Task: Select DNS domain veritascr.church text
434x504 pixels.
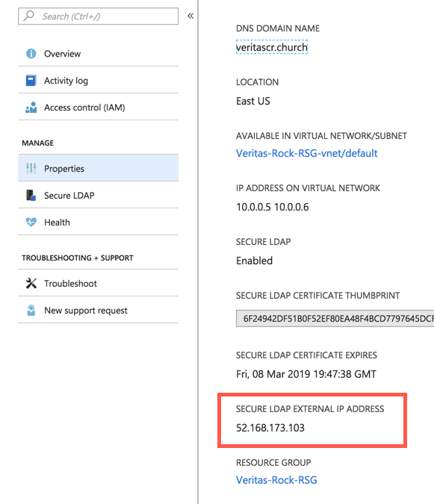Action: point(272,47)
